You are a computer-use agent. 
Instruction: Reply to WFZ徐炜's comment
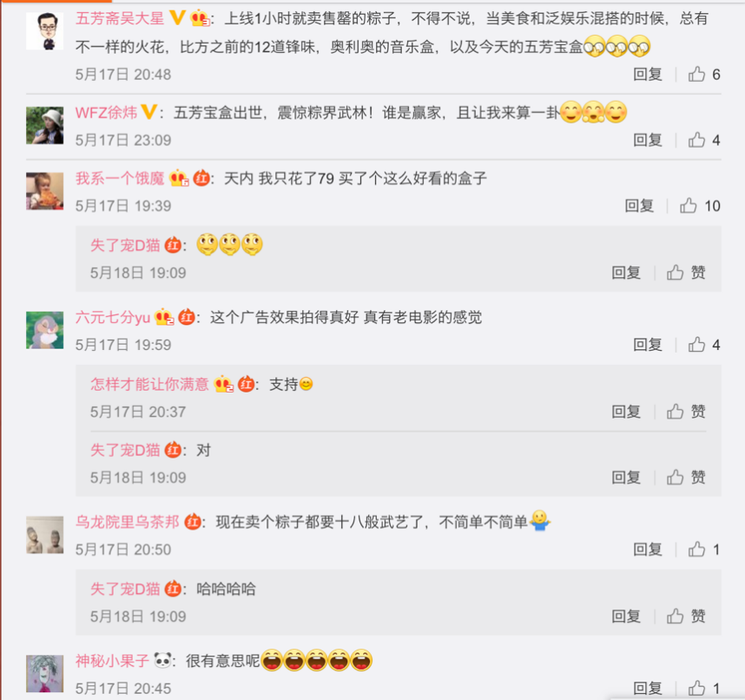coord(648,140)
